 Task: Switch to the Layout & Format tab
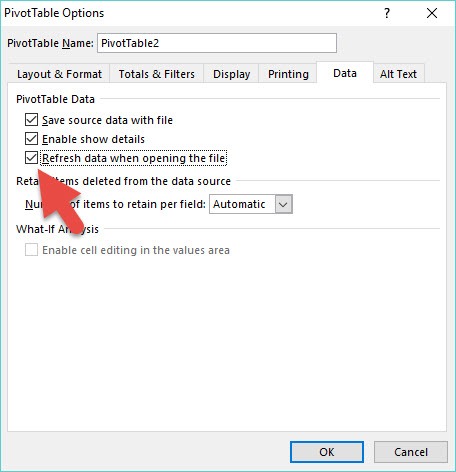point(59,74)
